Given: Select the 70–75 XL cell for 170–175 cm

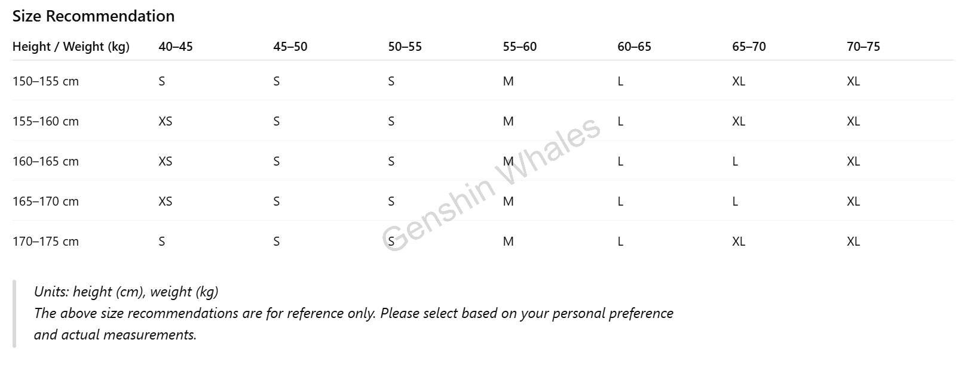Looking at the screenshot, I should 853,241.
